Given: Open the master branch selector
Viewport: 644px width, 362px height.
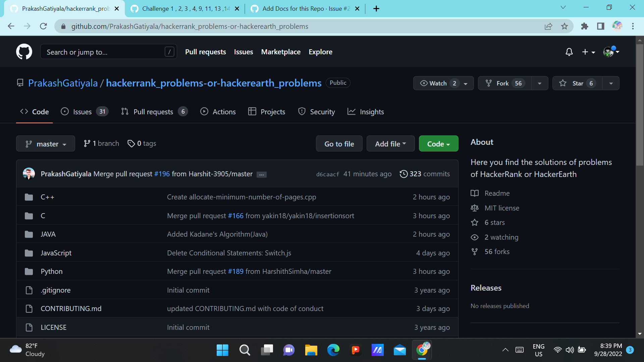Looking at the screenshot, I should pos(46,144).
